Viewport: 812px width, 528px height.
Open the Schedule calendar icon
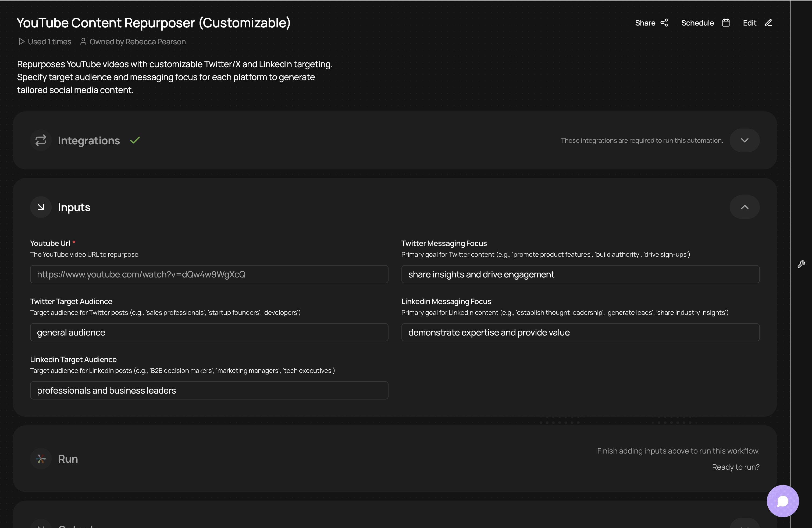click(726, 23)
